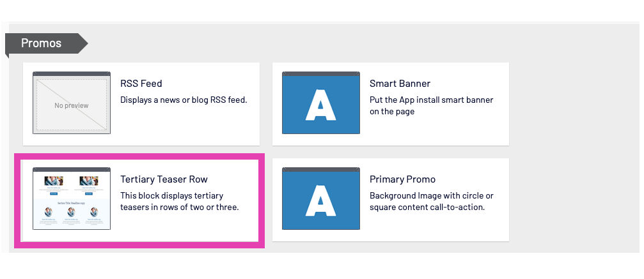Click the right circular avatar in teaser preview
The height and width of the screenshot is (279, 644).
[x=94, y=212]
